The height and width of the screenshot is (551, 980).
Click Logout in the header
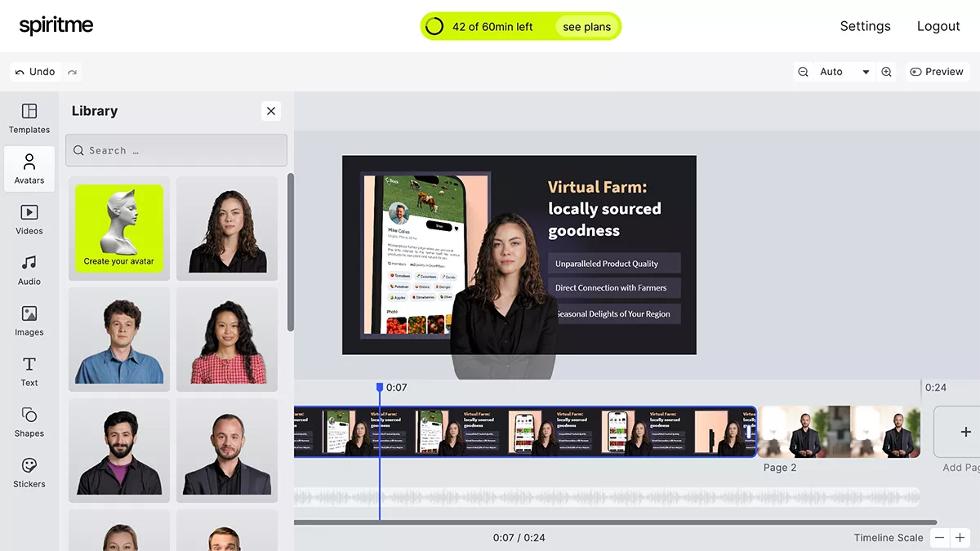[938, 26]
